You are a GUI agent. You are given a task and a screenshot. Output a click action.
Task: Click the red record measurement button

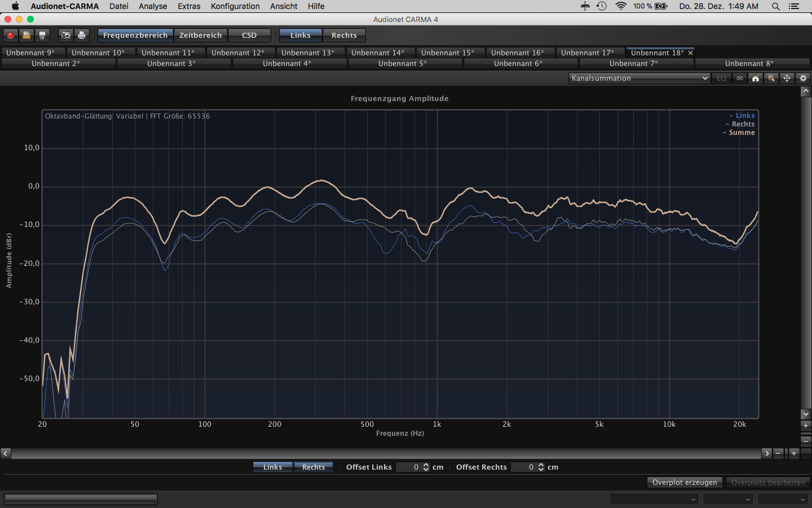click(x=10, y=35)
